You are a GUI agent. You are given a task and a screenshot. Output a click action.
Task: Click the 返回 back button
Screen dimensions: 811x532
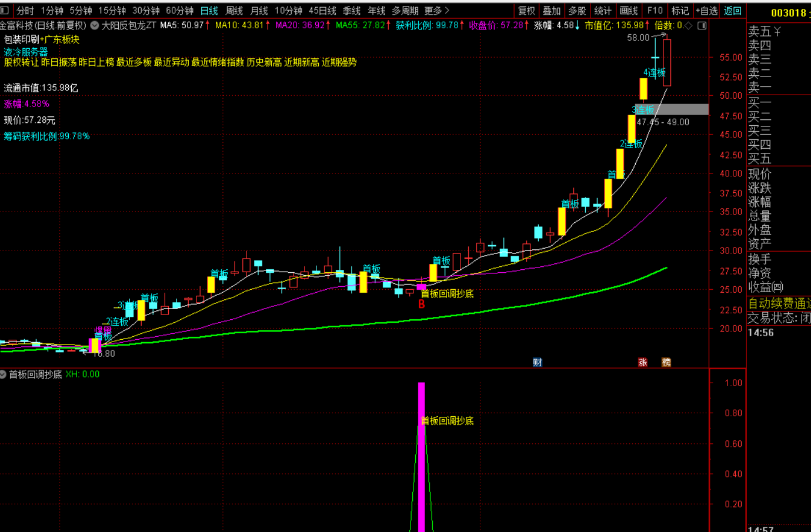coord(733,11)
